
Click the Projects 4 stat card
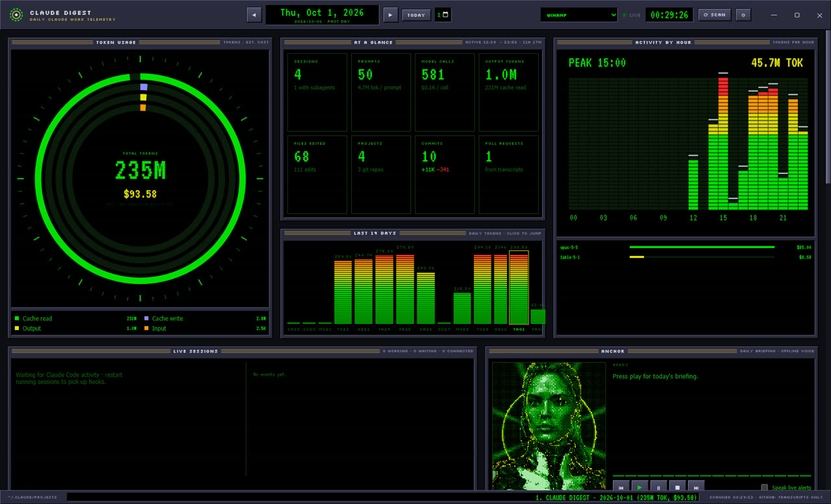coord(381,174)
